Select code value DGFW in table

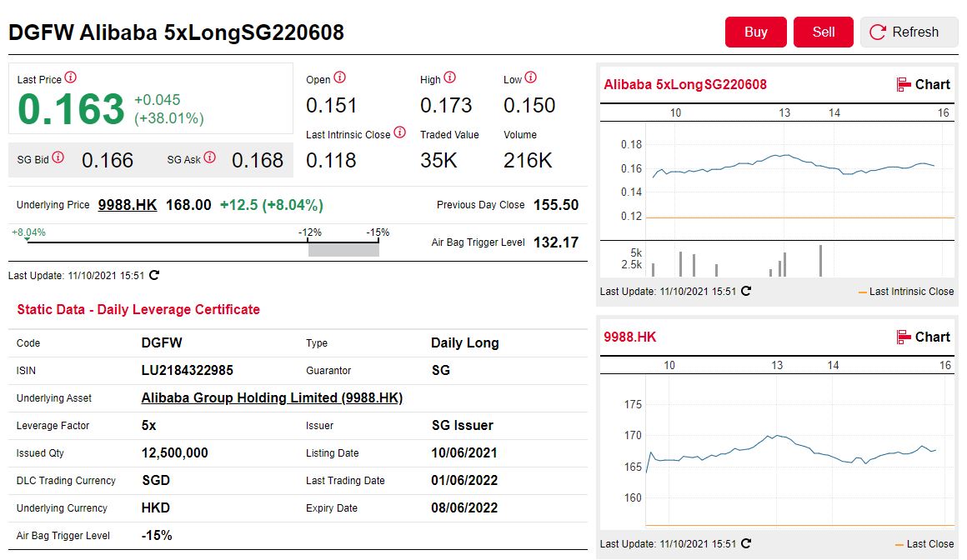162,342
